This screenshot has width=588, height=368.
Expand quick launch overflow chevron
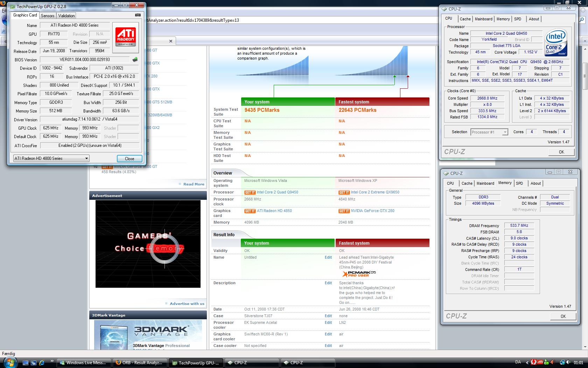(52, 361)
